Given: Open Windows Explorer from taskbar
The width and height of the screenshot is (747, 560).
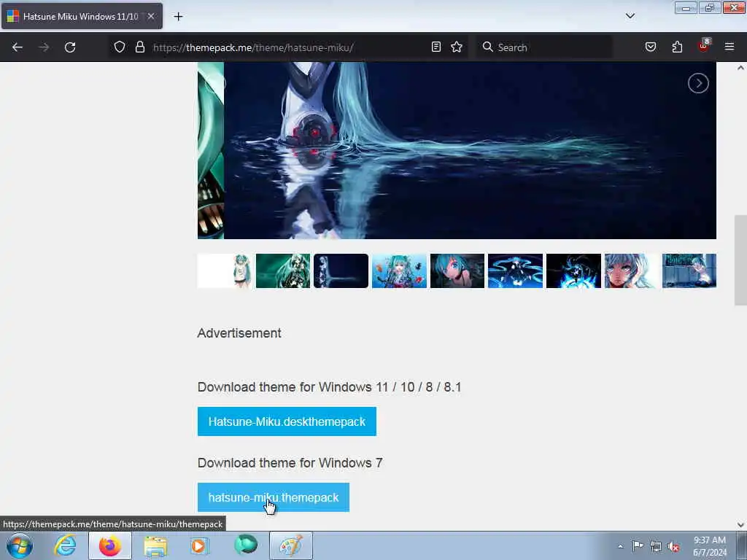Looking at the screenshot, I should [x=156, y=545].
